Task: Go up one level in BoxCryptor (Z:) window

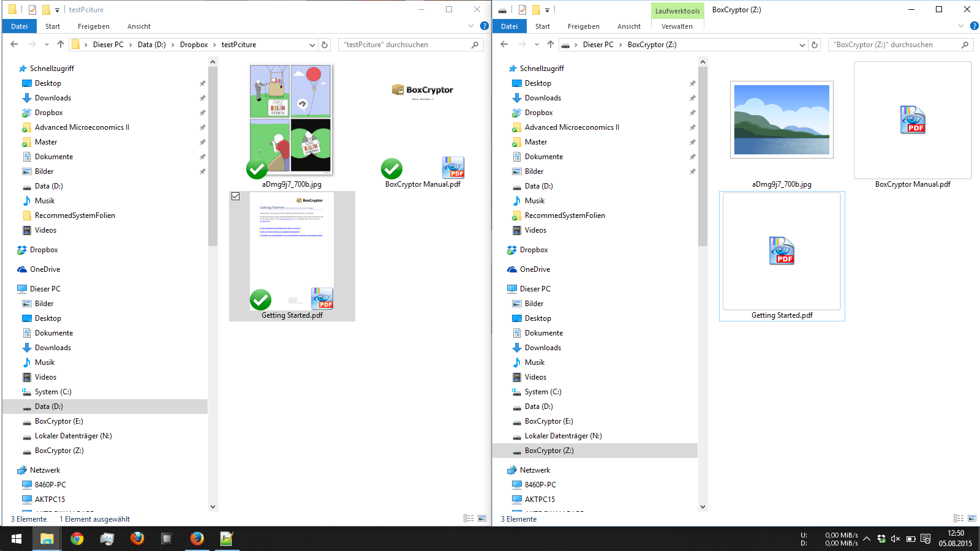Action: [550, 44]
